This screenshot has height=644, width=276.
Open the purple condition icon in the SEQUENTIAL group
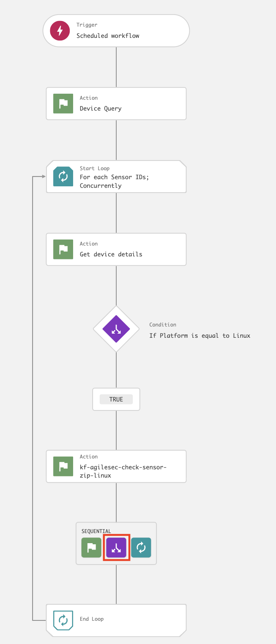(x=116, y=548)
